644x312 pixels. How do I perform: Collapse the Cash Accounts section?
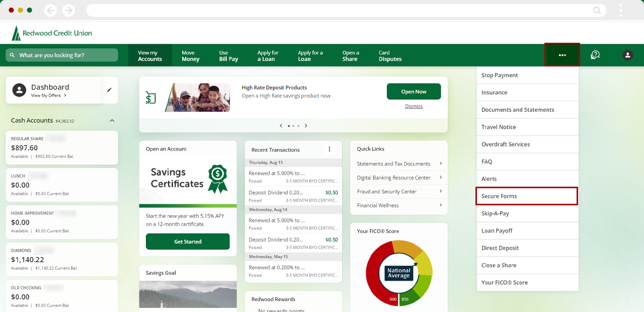[112, 121]
